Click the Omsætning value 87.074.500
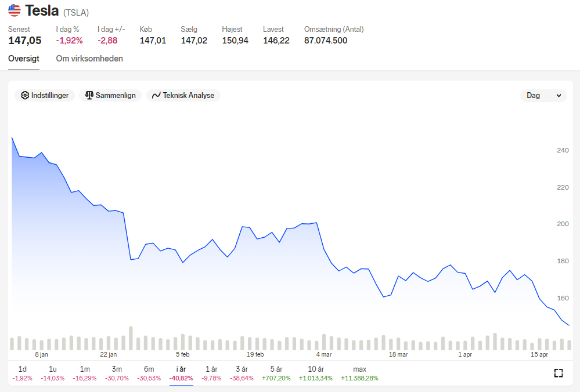 (x=326, y=40)
